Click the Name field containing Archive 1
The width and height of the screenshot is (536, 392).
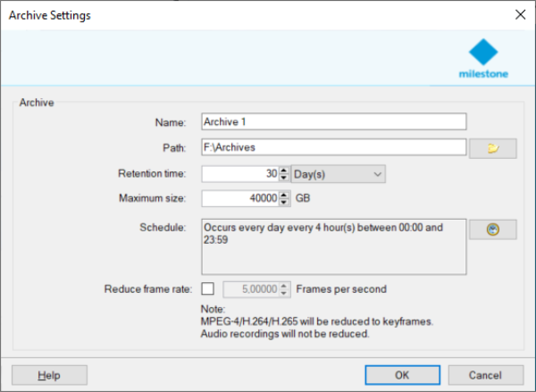coord(333,122)
